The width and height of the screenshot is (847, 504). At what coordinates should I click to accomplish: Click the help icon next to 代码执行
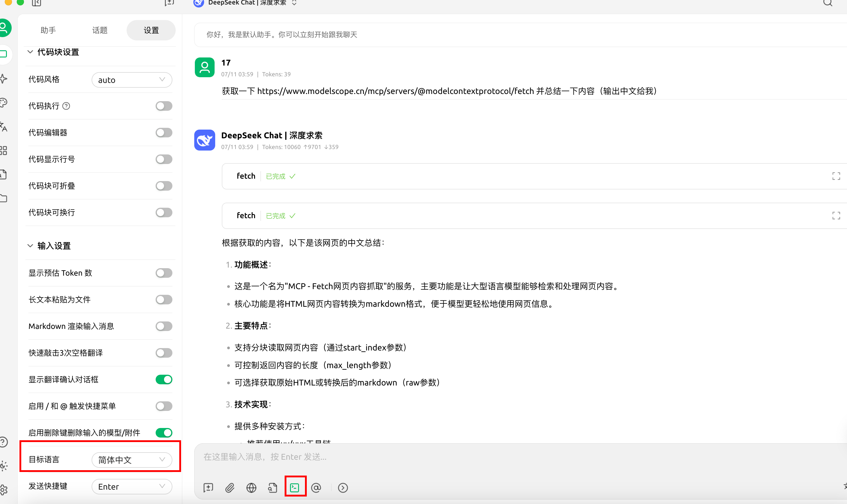66,106
